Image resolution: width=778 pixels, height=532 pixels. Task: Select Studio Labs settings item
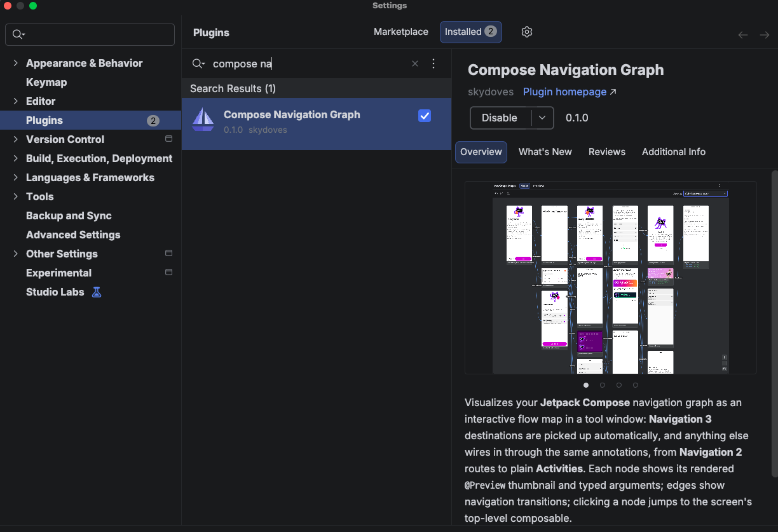click(x=55, y=292)
